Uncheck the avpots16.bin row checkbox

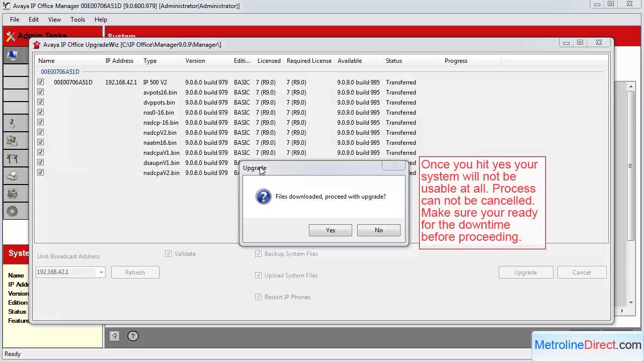40,92
